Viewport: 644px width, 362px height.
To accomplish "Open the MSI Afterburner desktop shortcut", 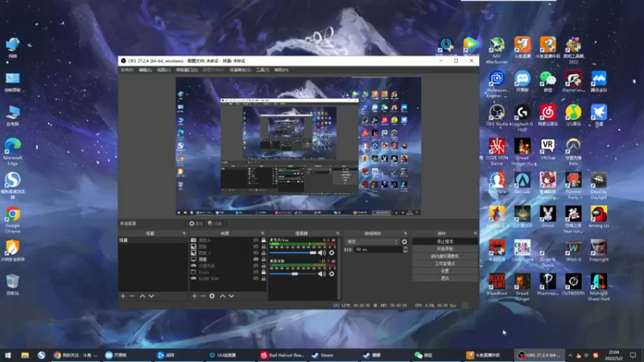I will (x=497, y=51).
